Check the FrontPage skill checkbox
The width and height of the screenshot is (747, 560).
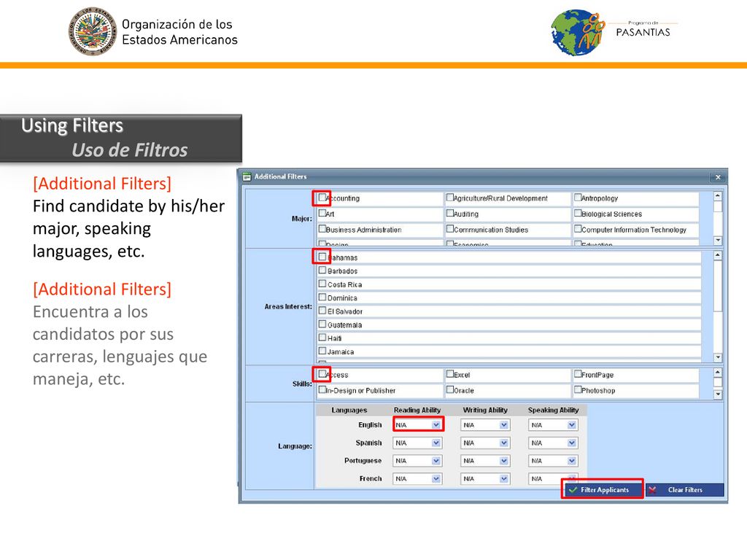[x=578, y=374]
